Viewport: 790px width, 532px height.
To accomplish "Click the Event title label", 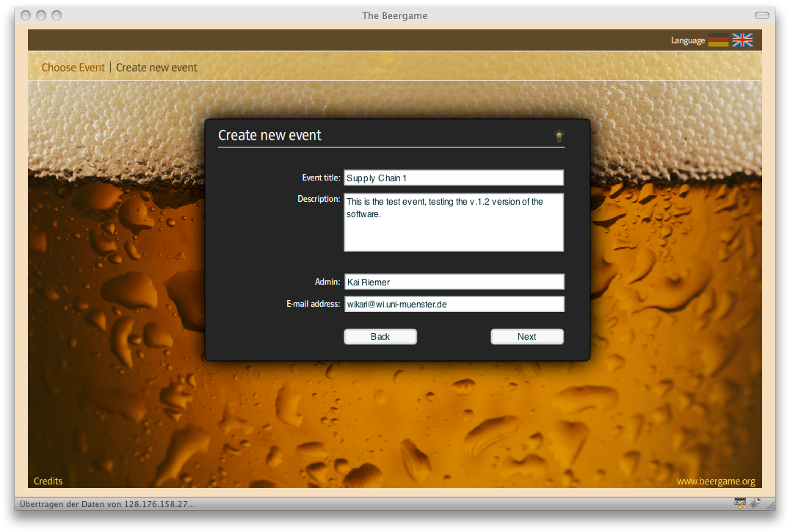I will (321, 178).
